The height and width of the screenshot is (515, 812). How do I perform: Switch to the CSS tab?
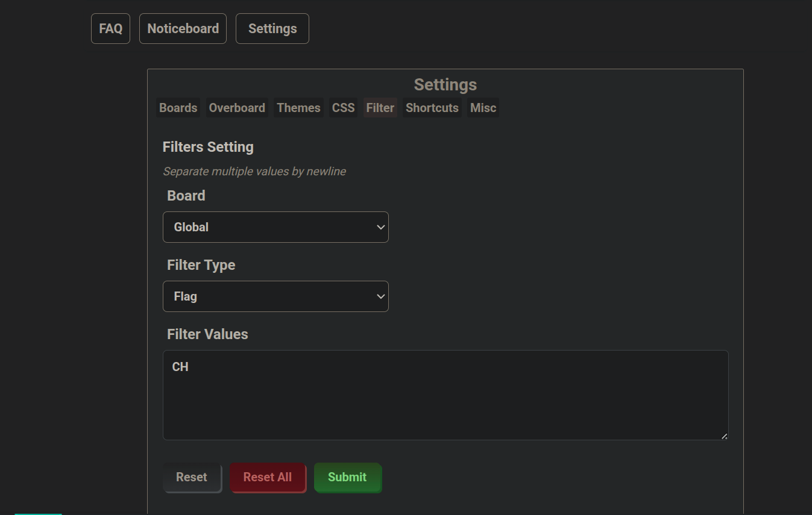point(343,108)
